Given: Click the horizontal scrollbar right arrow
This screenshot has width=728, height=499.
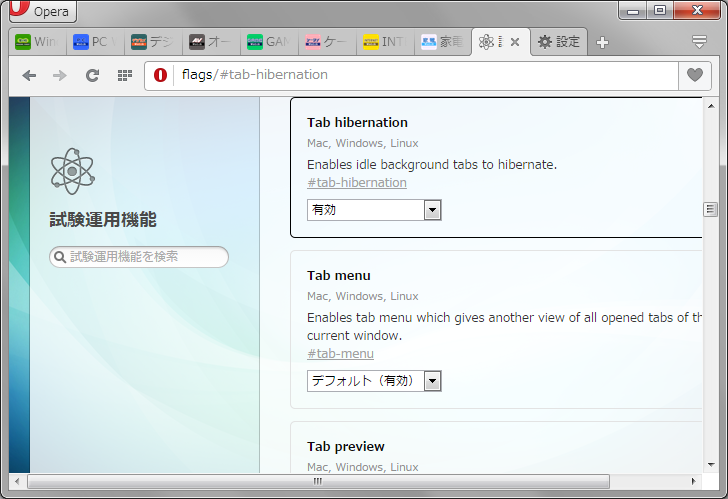Looking at the screenshot, I should coord(693,481).
